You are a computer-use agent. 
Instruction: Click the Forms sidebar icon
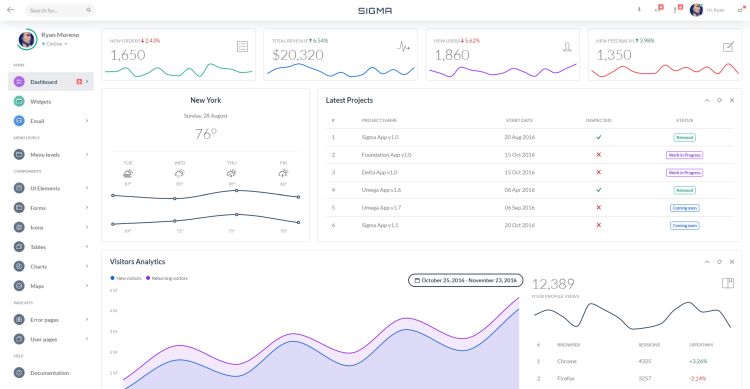point(19,208)
